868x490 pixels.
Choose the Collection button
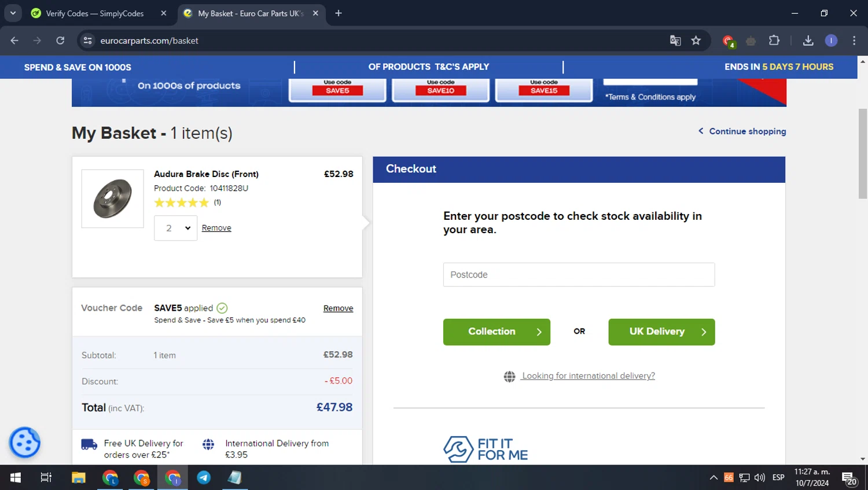click(496, 332)
